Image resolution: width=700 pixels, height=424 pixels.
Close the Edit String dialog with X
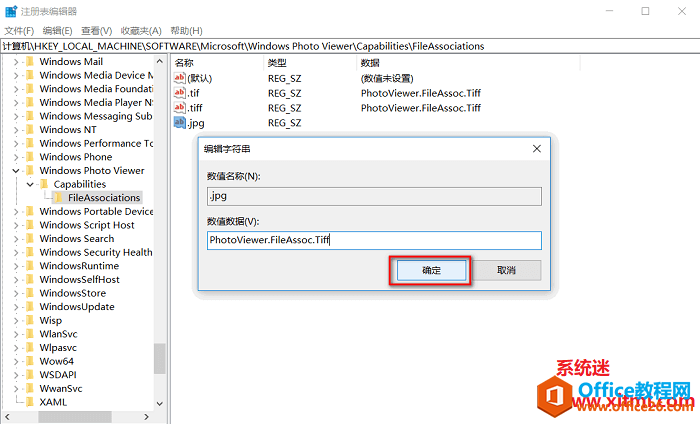537,149
